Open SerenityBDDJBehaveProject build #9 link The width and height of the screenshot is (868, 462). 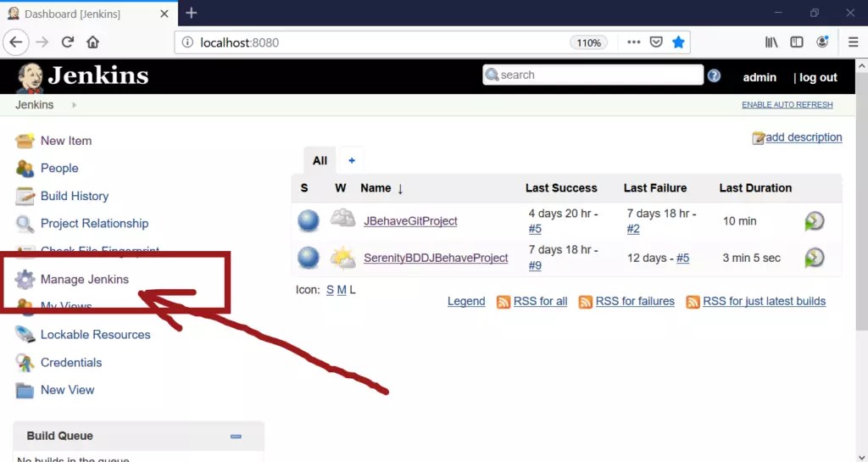click(535, 265)
